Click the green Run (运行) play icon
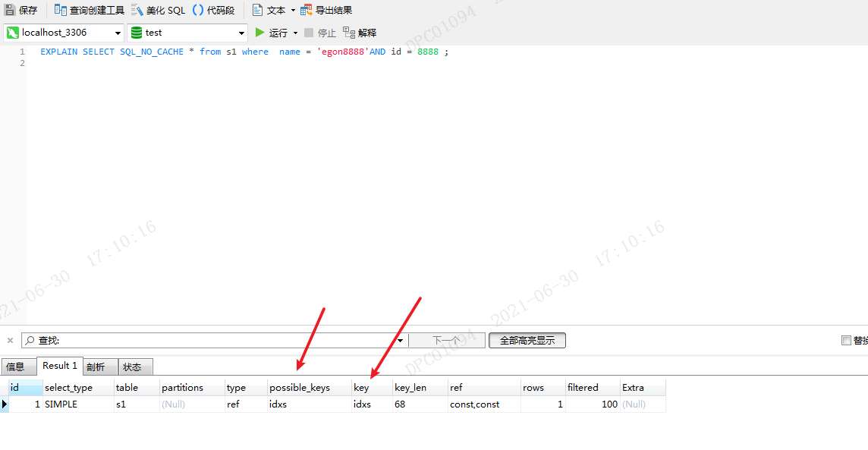This screenshot has height=450, width=868. tap(259, 33)
